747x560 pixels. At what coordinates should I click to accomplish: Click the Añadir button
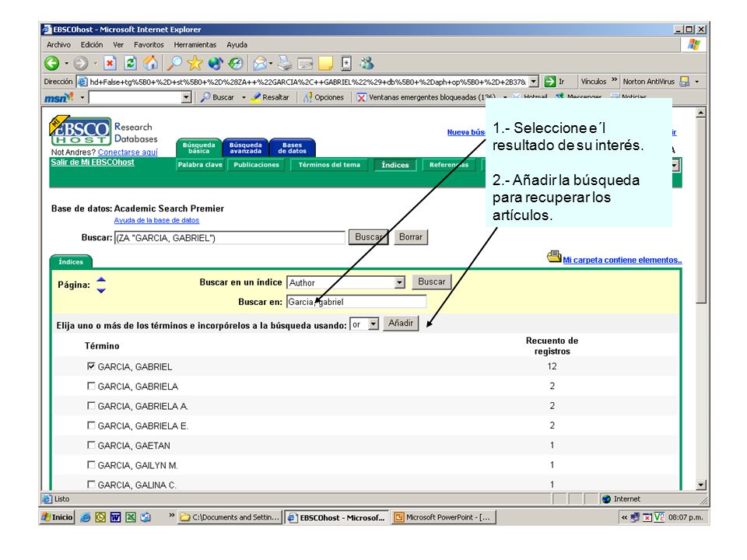(x=401, y=324)
